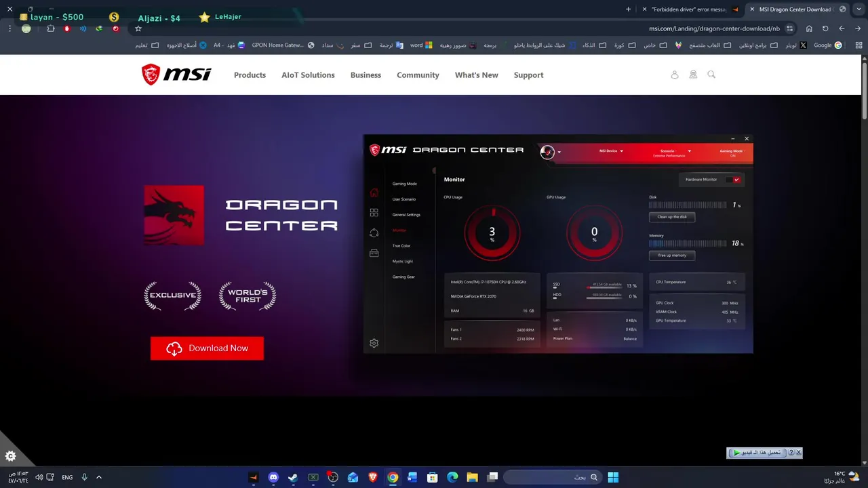
Task: Open the AIoT Solutions menu
Action: point(308,75)
